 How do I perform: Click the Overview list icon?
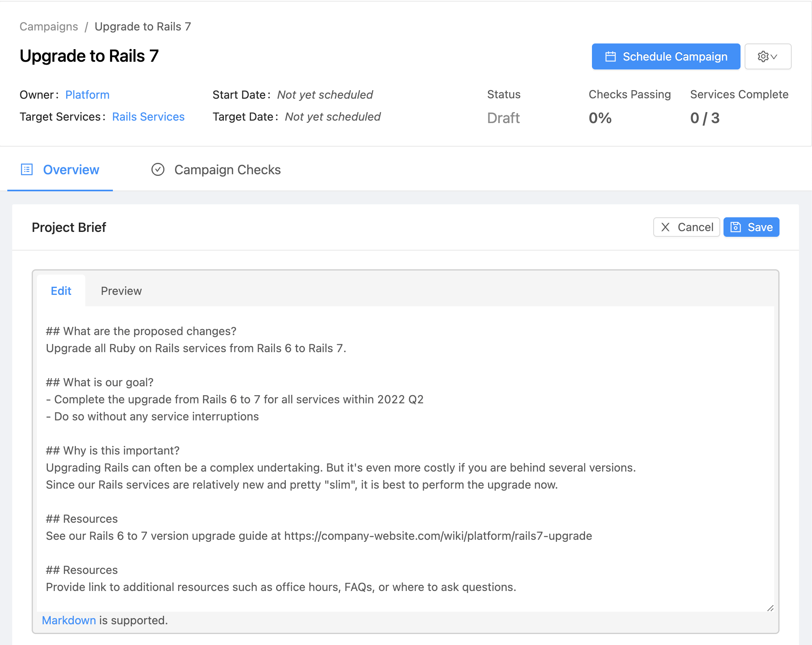27,169
